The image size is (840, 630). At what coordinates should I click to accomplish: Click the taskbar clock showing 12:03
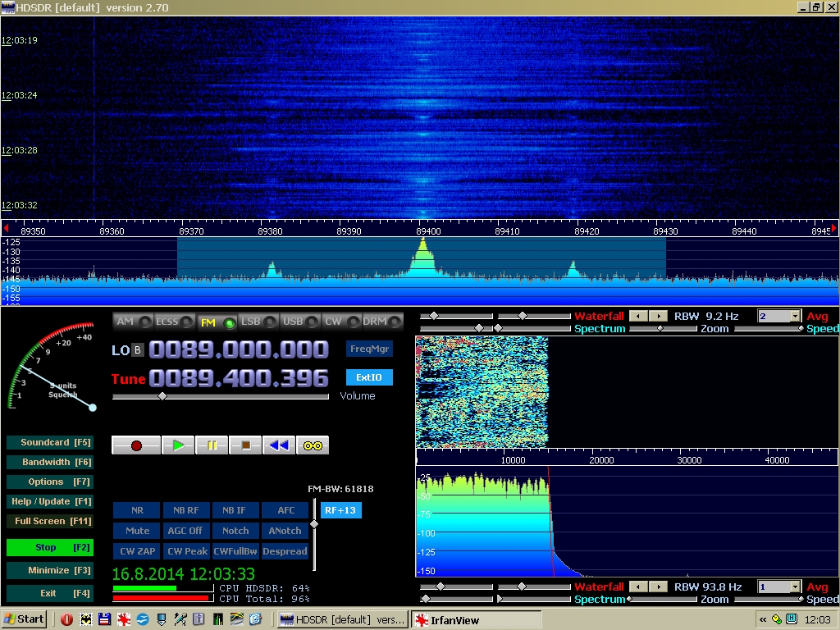[x=818, y=620]
